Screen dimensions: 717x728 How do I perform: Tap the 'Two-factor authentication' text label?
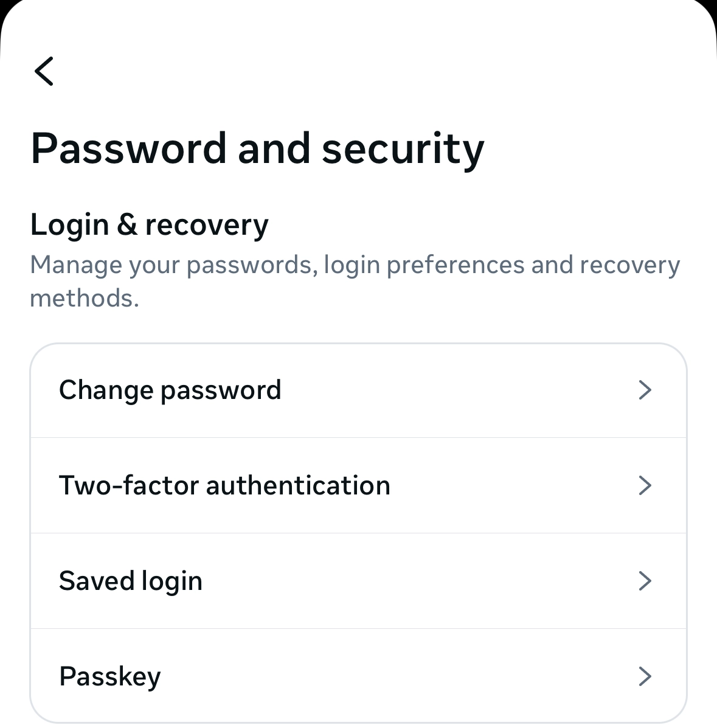pos(224,485)
